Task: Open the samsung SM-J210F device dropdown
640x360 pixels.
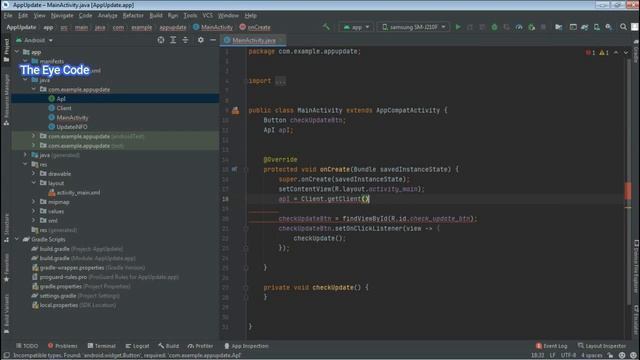Action: (413, 27)
